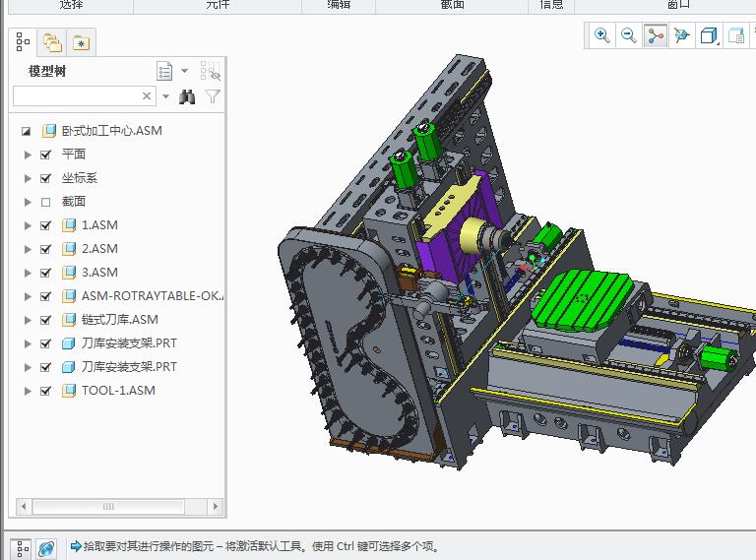The image size is (756, 560).
Task: Uncheck the 平面 checkbox
Action: point(46,155)
